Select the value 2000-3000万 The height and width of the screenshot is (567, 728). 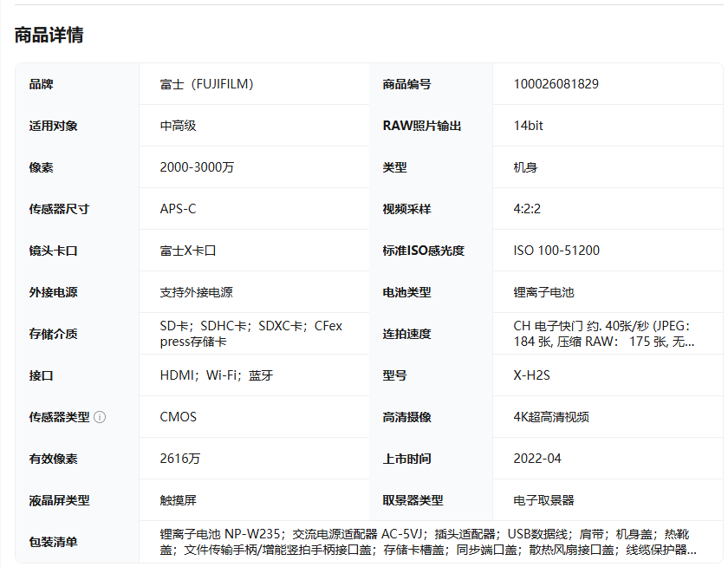[197, 167]
